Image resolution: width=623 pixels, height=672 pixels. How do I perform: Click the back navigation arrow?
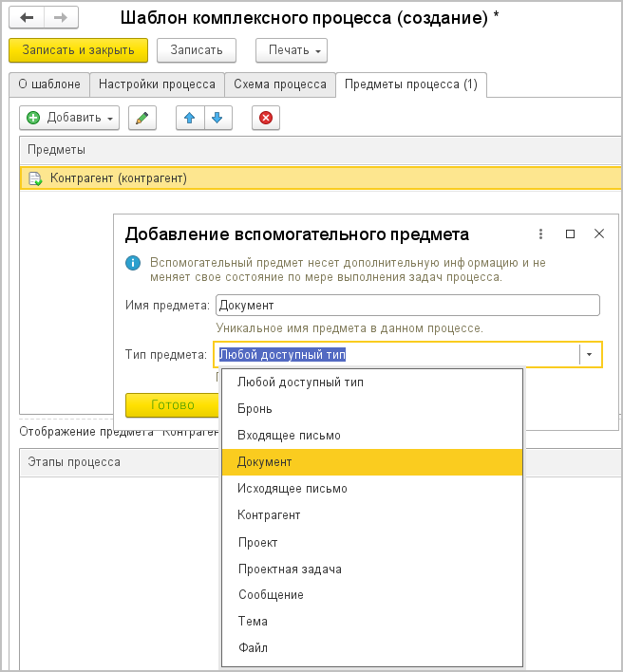coord(27,18)
